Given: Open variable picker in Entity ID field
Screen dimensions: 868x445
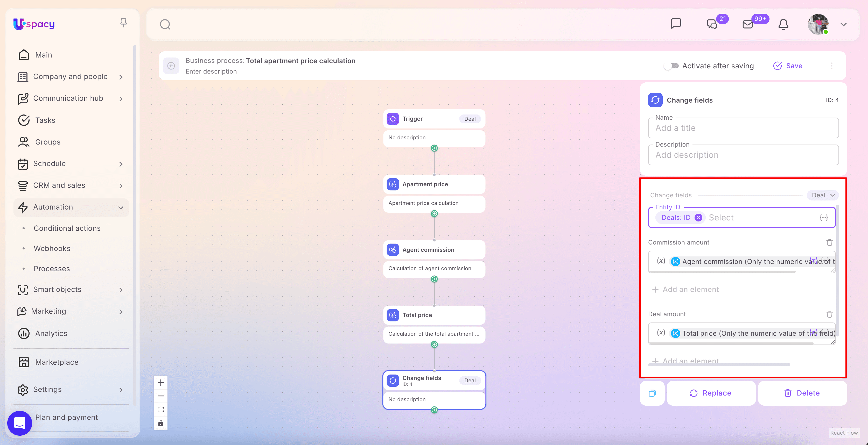Looking at the screenshot, I should click(823, 218).
